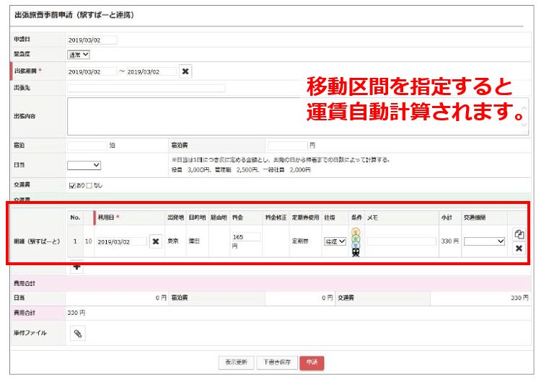Click the 条件 route condition icons
549x392 pixels.
356,242
